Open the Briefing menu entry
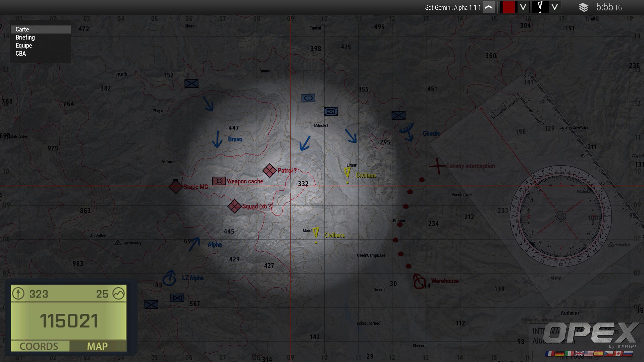Image resolution: width=644 pixels, height=362 pixels. pos(25,38)
